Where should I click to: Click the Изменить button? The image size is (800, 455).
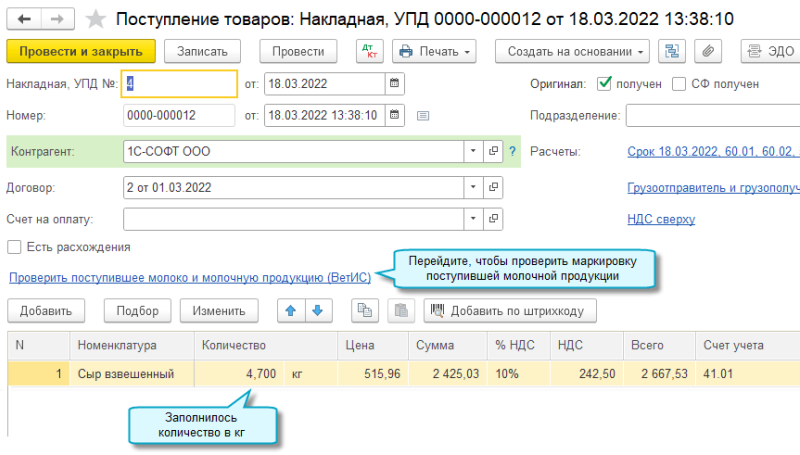[219, 311]
